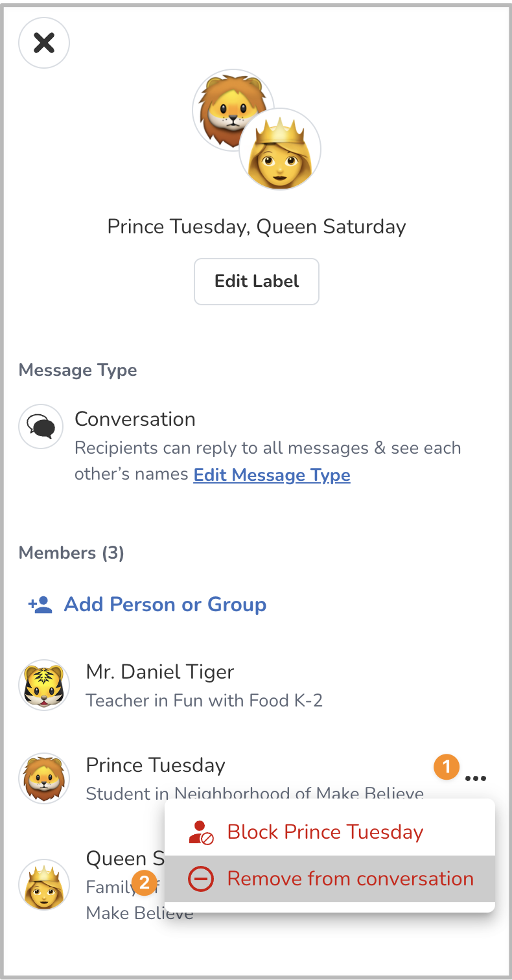The height and width of the screenshot is (980, 512).
Task: Open the Conversation message type icon
Action: pyautogui.click(x=40, y=426)
